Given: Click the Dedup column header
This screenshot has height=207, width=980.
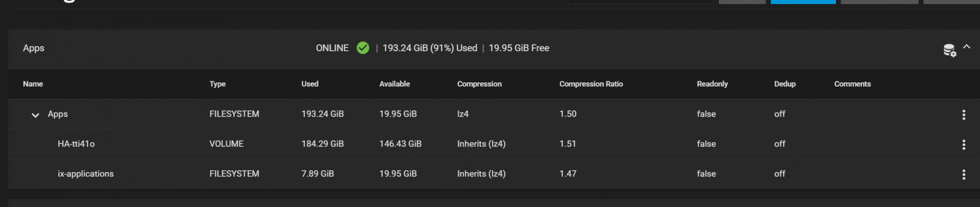Looking at the screenshot, I should pos(785,84).
